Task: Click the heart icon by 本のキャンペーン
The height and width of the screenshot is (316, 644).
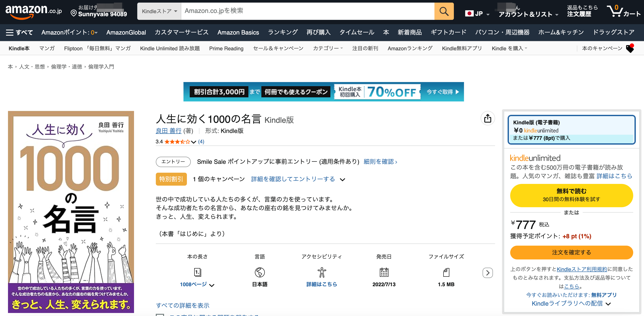Action: pyautogui.click(x=630, y=48)
